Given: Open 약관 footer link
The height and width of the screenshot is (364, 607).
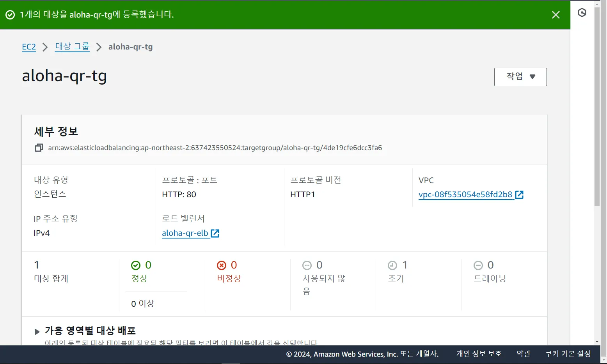Looking at the screenshot, I should (x=524, y=354).
